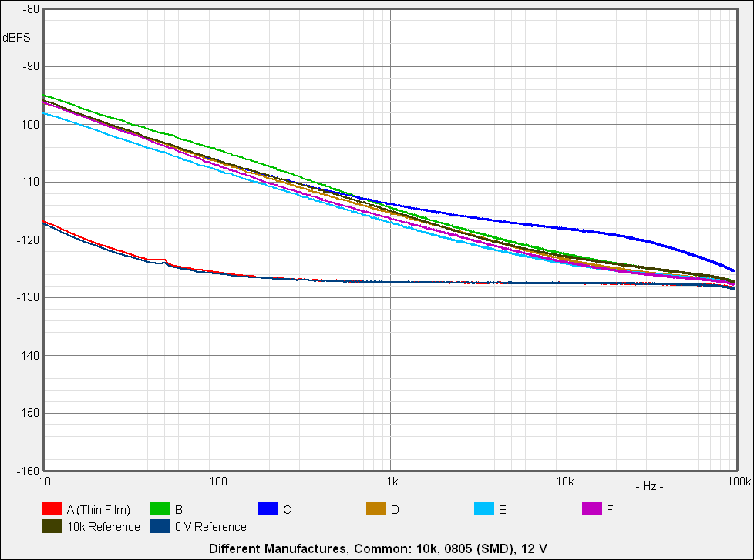Click the orange-brown D legend swatch

coord(376,509)
